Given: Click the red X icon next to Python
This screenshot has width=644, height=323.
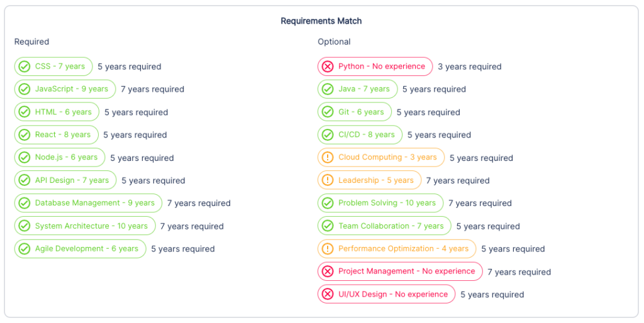Looking at the screenshot, I should coord(328,67).
